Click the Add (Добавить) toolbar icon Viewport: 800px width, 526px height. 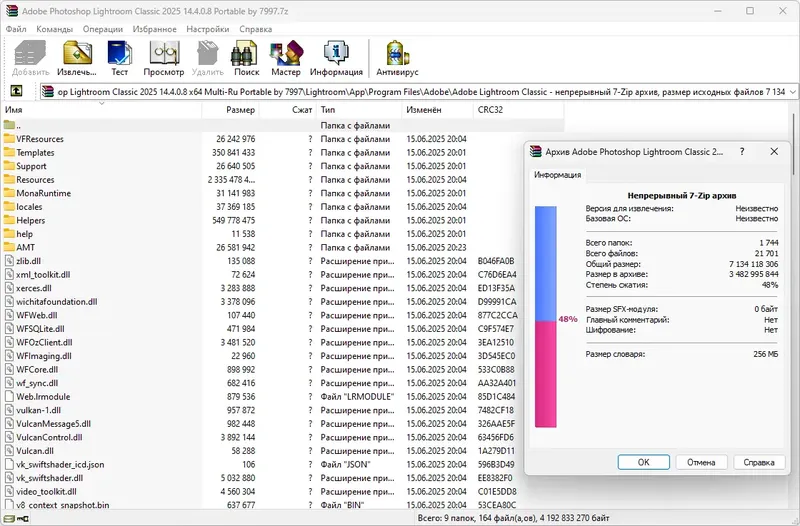[30, 53]
